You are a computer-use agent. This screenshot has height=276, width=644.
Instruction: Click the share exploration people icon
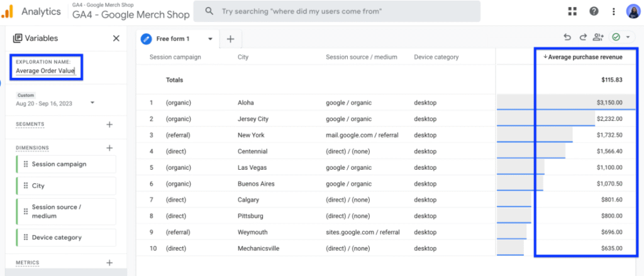pos(598,37)
